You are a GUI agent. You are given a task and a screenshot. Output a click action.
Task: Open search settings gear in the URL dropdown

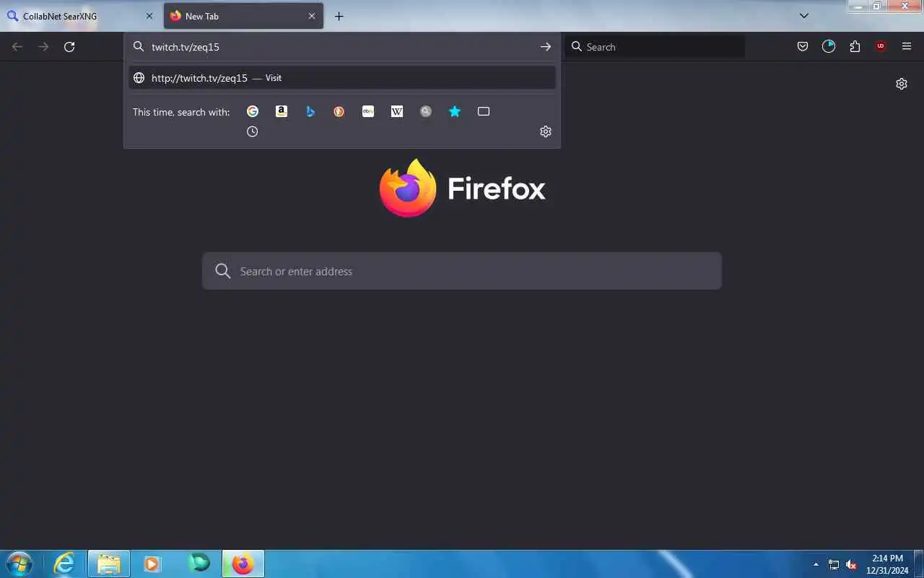[x=546, y=131]
